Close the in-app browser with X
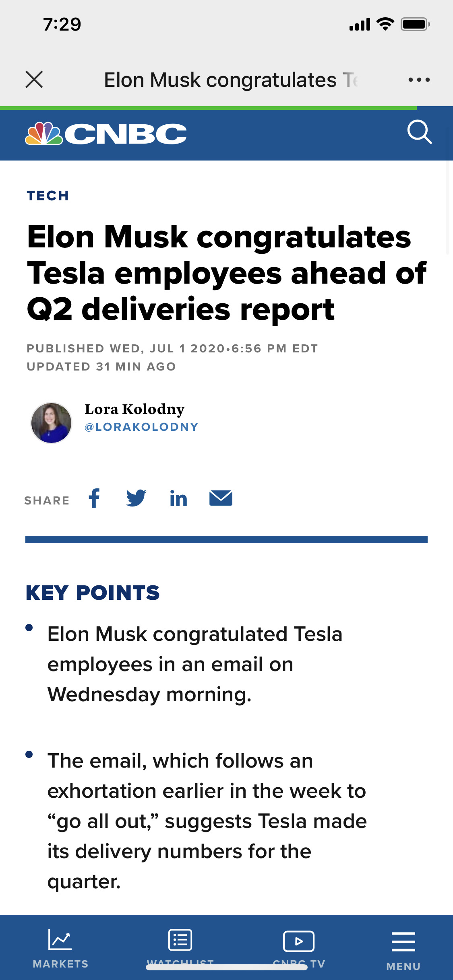 [34, 79]
